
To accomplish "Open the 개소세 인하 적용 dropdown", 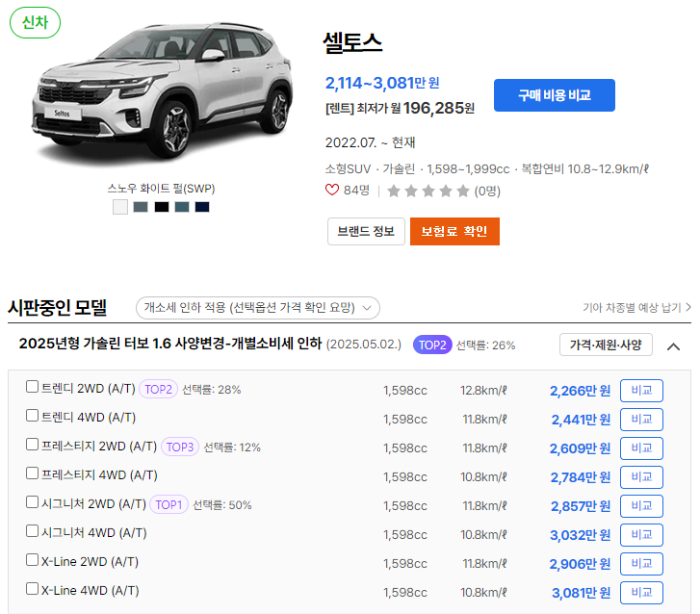I will [258, 308].
